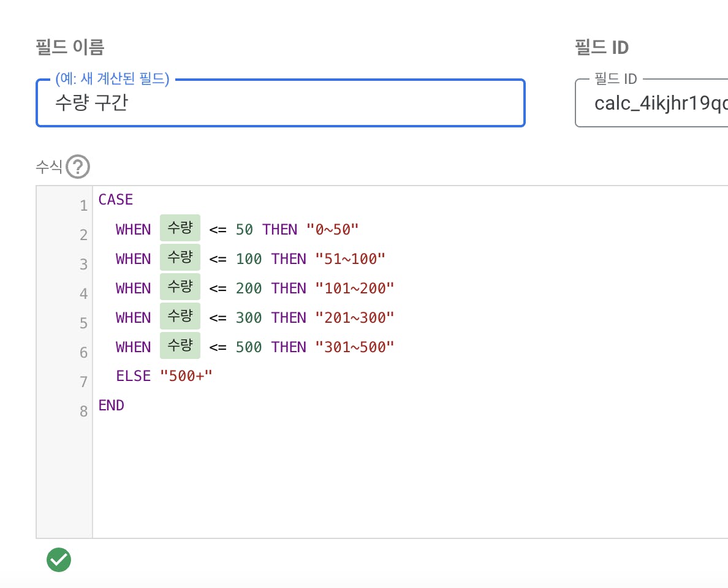This screenshot has height=588, width=728.
Task: Click line number 8 in the gutter
Action: point(84,411)
